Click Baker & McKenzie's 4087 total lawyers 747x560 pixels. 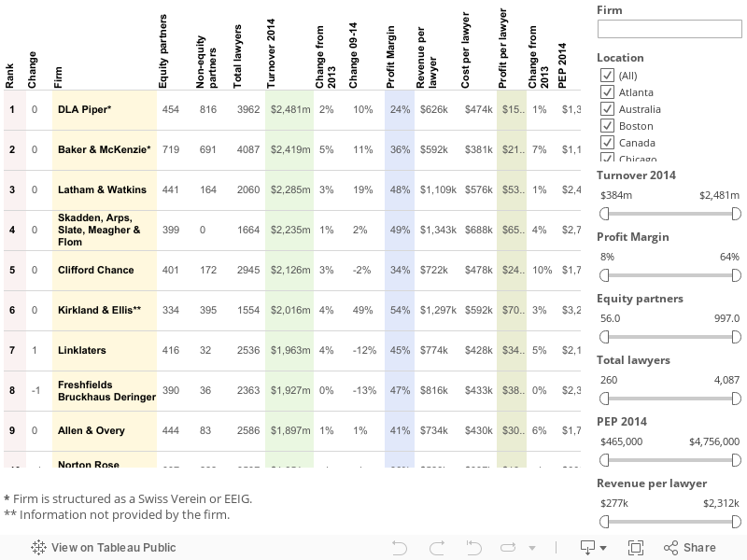[x=248, y=149]
